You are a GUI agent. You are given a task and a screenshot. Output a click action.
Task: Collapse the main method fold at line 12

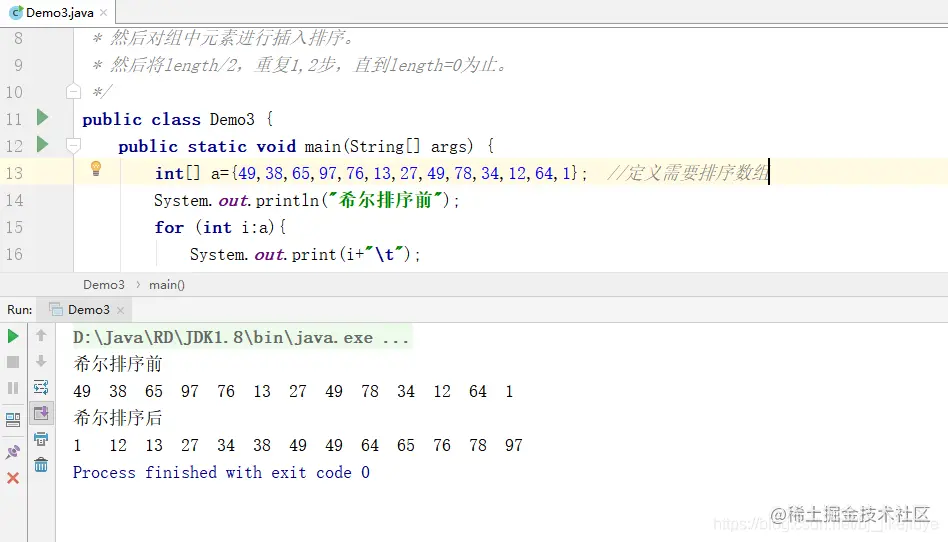(x=73, y=145)
